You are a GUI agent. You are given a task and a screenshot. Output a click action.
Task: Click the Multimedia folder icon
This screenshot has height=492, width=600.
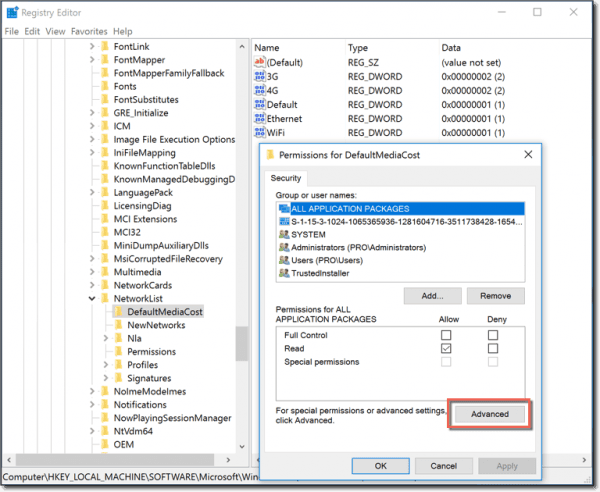click(x=105, y=272)
